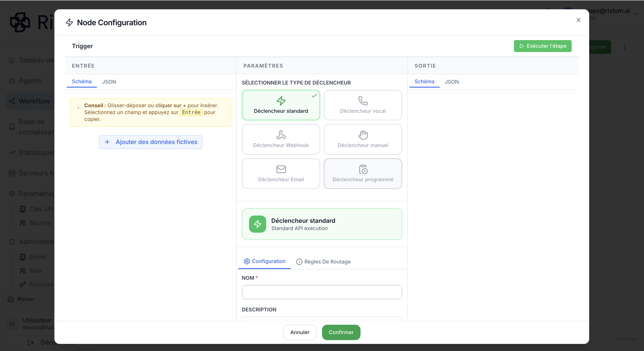Screen dimensions: 644x351
Task: Click Ajouter des données fictives button
Action: click(x=150, y=142)
